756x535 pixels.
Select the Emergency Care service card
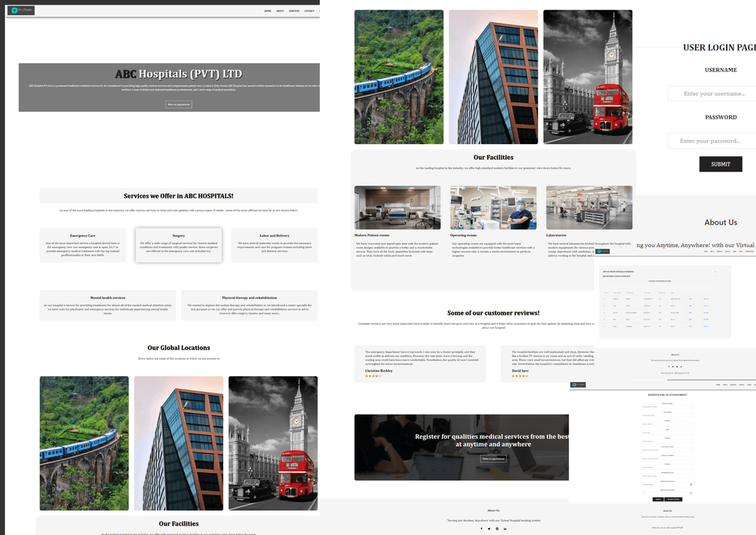click(83, 245)
